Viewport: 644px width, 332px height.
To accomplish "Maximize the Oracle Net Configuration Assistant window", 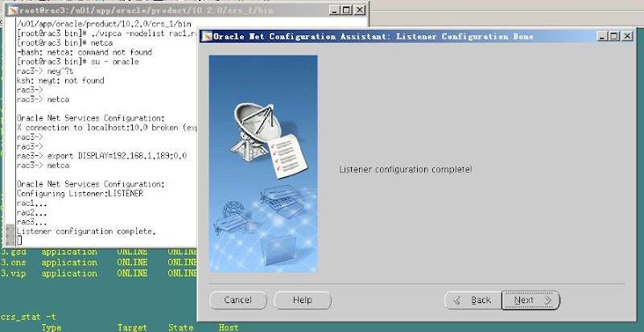I will pos(614,36).
